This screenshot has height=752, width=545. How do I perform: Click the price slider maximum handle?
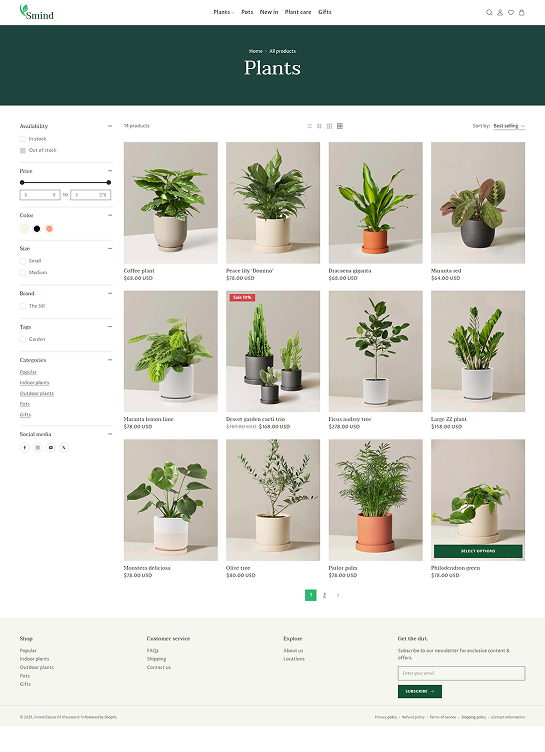coord(109,183)
